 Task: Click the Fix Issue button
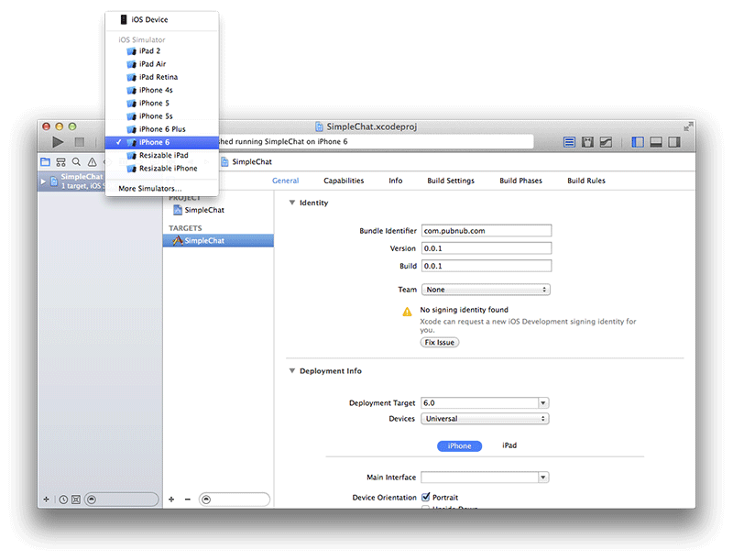click(440, 342)
